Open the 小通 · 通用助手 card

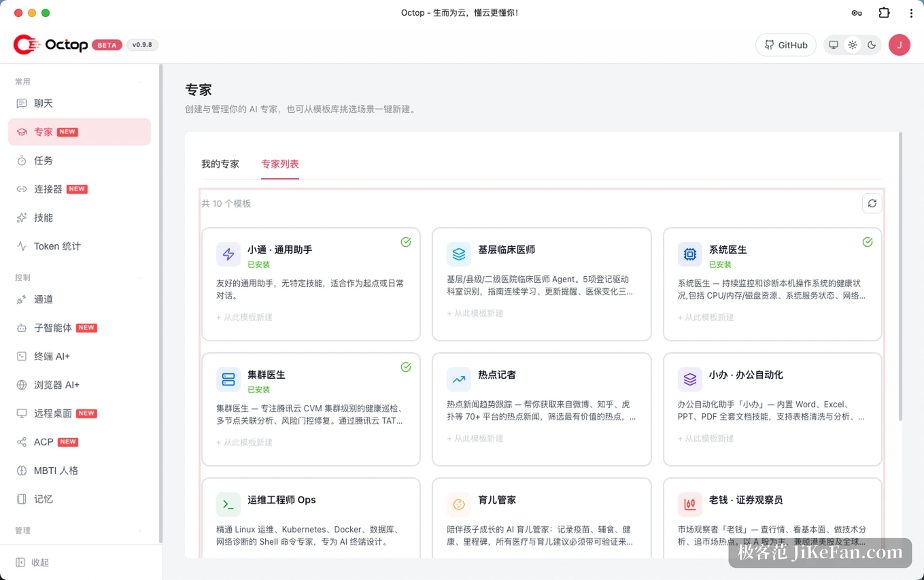[x=311, y=284]
